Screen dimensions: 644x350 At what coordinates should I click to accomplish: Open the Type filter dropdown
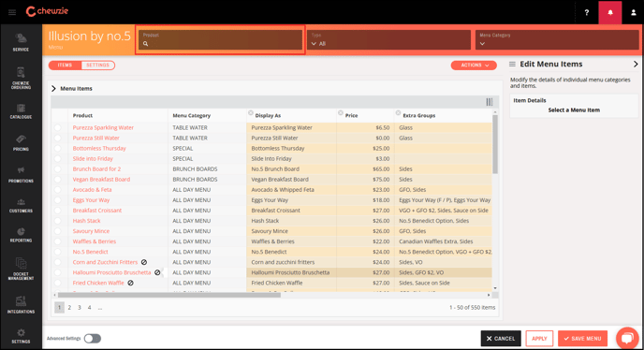(389, 40)
